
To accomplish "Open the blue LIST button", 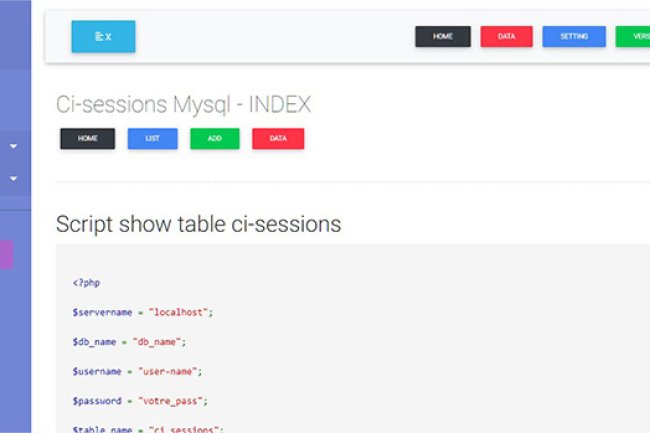I will click(152, 138).
